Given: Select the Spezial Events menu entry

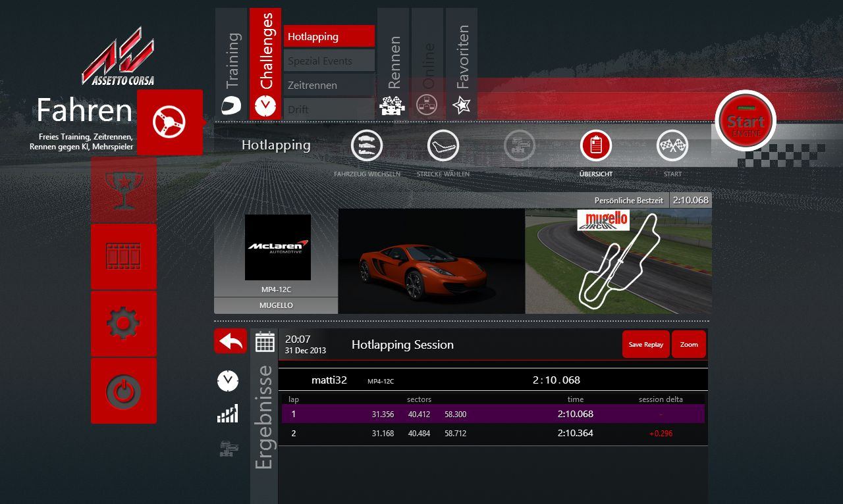Looking at the screenshot, I should (329, 61).
